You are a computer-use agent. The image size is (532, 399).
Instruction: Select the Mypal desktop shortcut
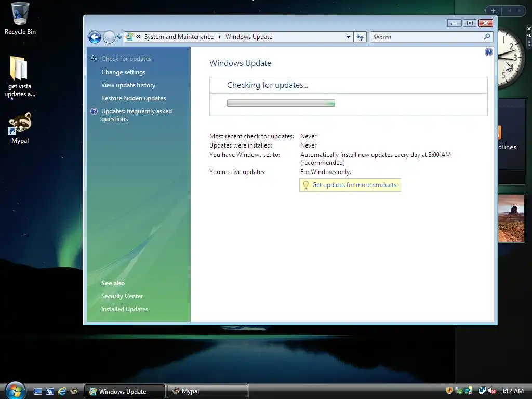click(20, 128)
